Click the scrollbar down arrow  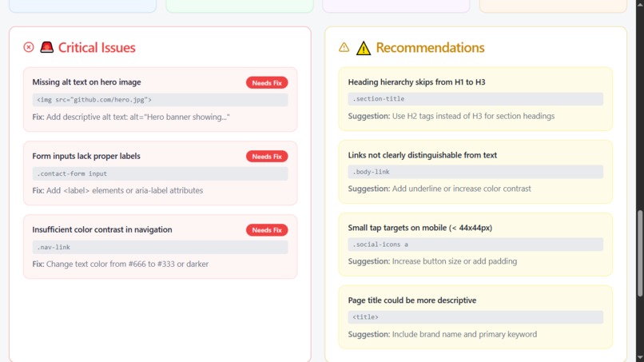pos(640,358)
